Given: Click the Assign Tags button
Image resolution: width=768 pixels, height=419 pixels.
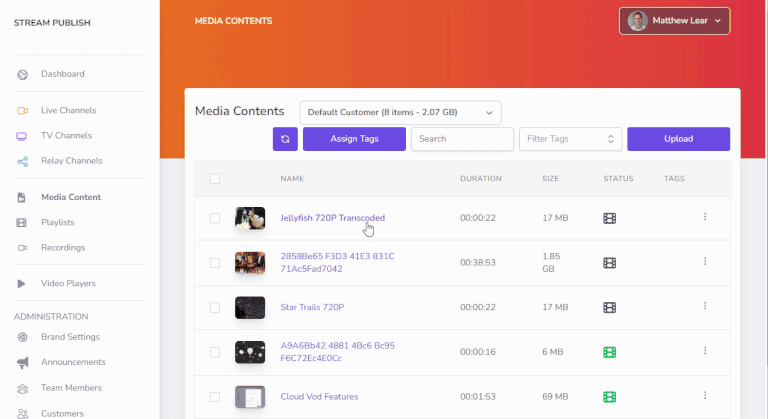Looking at the screenshot, I should (354, 139).
